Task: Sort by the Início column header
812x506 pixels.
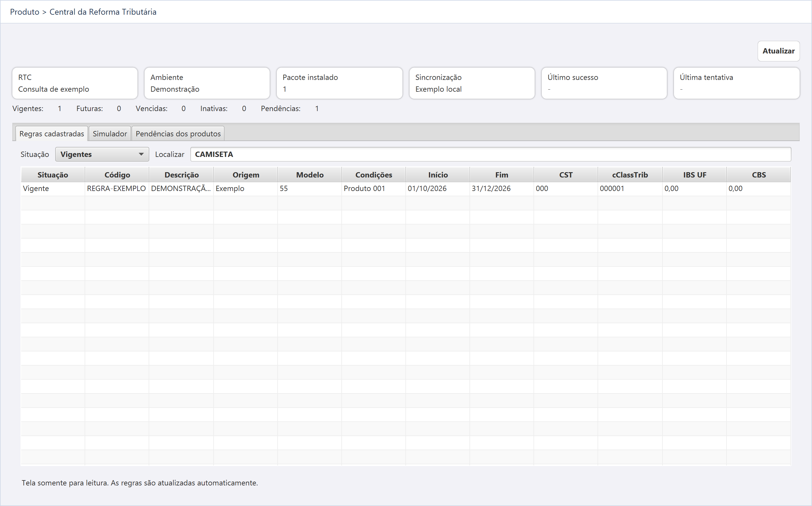Action: [x=438, y=175]
